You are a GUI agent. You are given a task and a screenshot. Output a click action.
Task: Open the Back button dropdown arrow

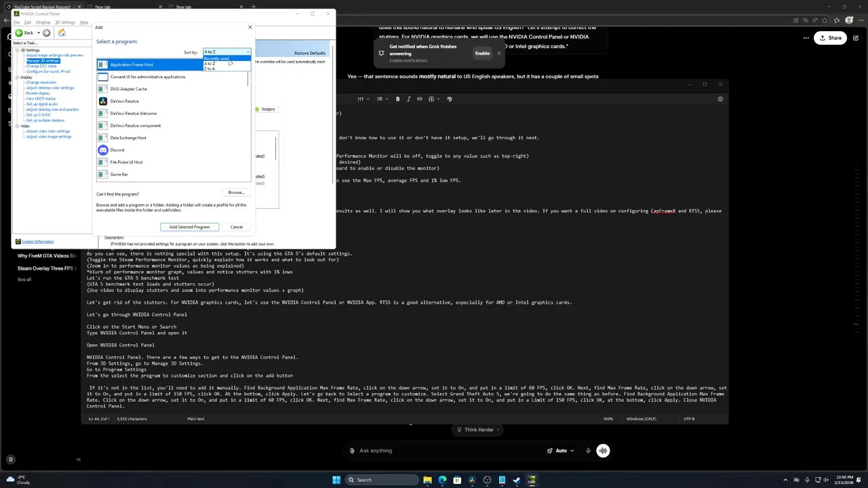[x=38, y=33]
